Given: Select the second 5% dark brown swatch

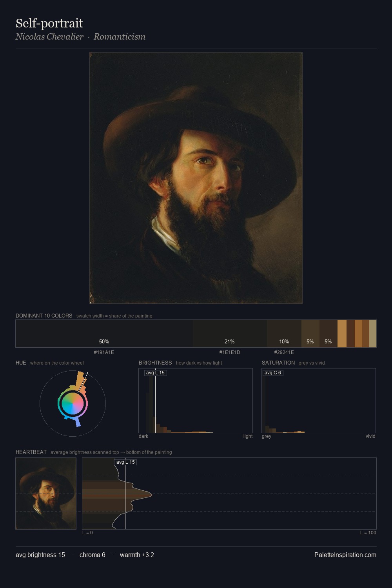Looking at the screenshot, I should click(x=328, y=334).
